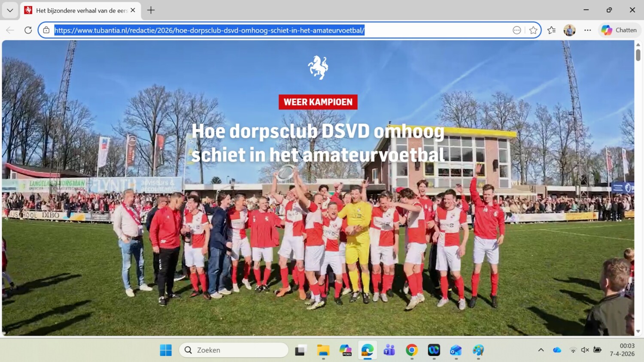Go back to previous page
The height and width of the screenshot is (362, 644).
pos(10,30)
